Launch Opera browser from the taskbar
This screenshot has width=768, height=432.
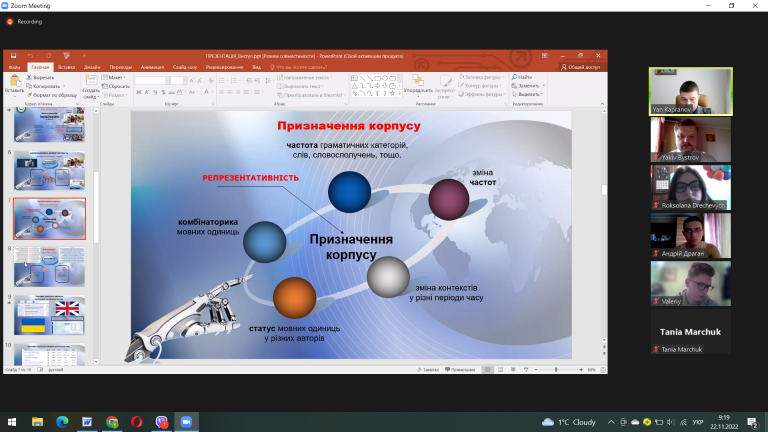tap(137, 422)
